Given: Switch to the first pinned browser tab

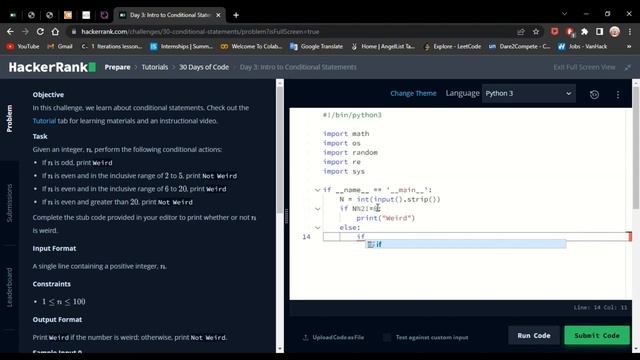Looking at the screenshot, I should [13, 15].
